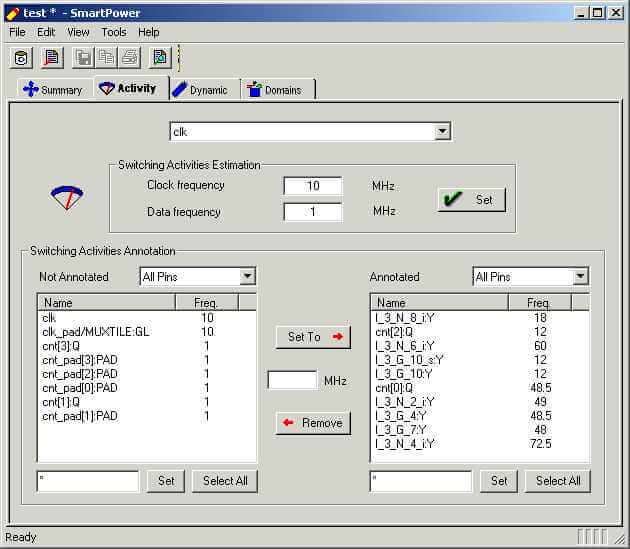
Task: Click the copy toolbar icon
Action: coord(106,58)
